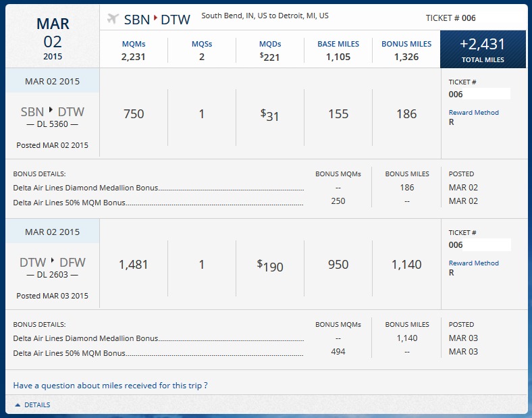Screen dimensions: 532x418
Task: Click the bonus miles total 1,326
Action: pos(406,57)
